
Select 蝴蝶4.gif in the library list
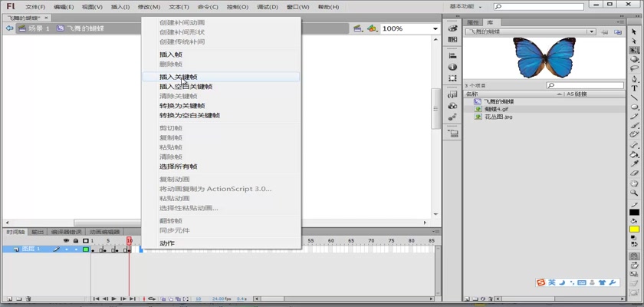click(x=496, y=109)
